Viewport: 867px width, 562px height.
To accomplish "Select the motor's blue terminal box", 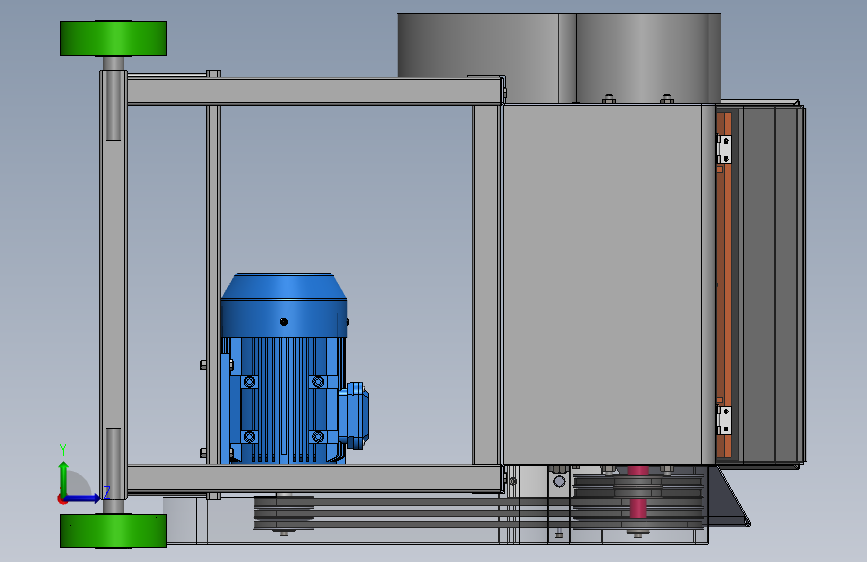I will click(x=354, y=415).
